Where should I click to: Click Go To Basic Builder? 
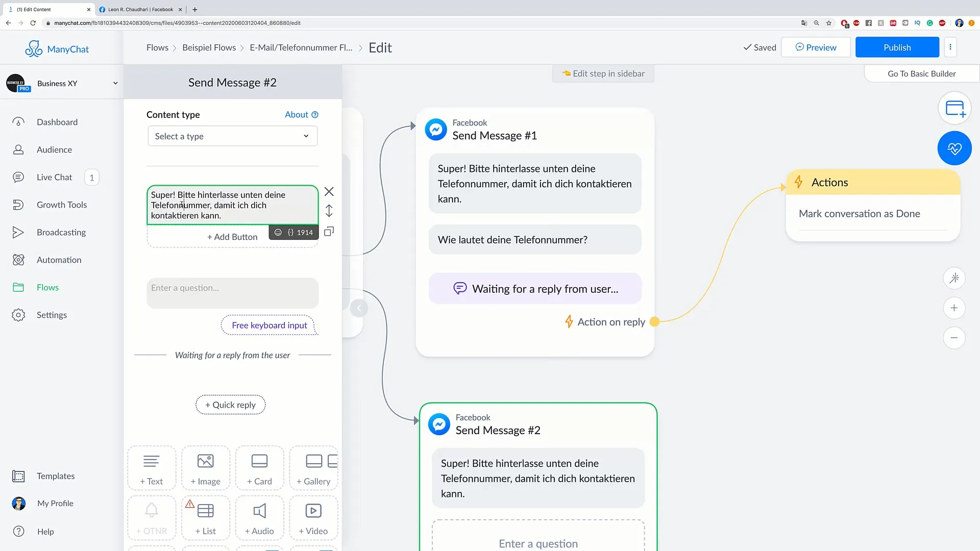(921, 73)
